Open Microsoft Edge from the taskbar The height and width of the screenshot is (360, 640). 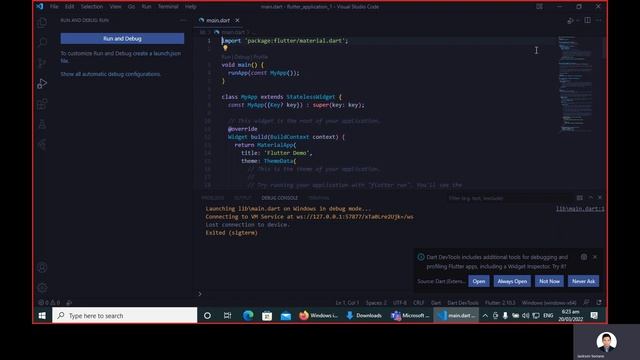248,316
